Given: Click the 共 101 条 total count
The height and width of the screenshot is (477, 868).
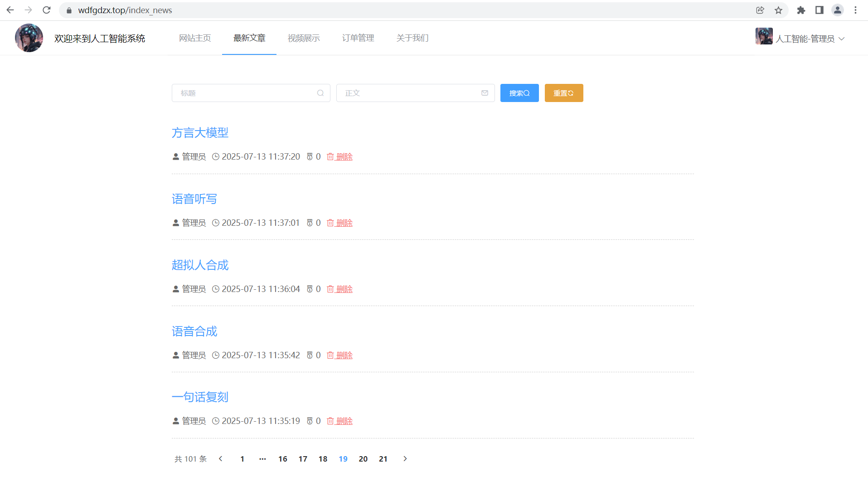Looking at the screenshot, I should pyautogui.click(x=190, y=459).
